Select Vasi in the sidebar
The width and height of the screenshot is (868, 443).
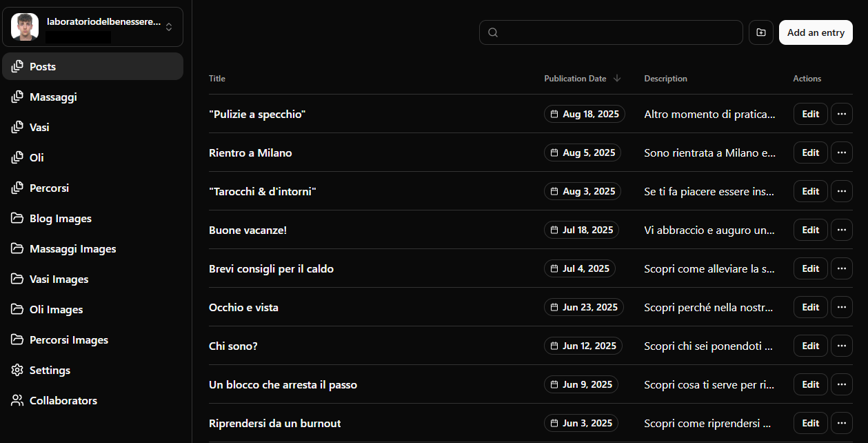[x=39, y=128]
